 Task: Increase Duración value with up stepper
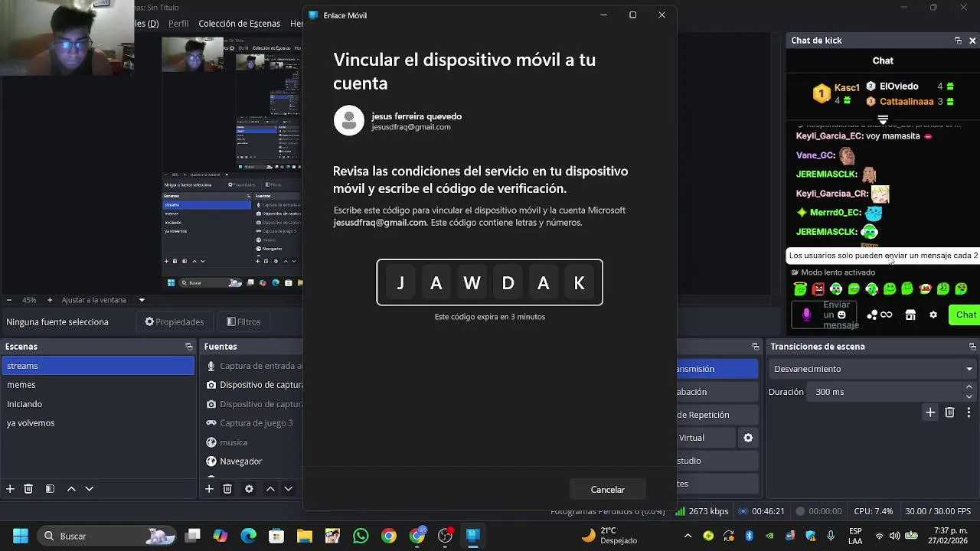969,387
